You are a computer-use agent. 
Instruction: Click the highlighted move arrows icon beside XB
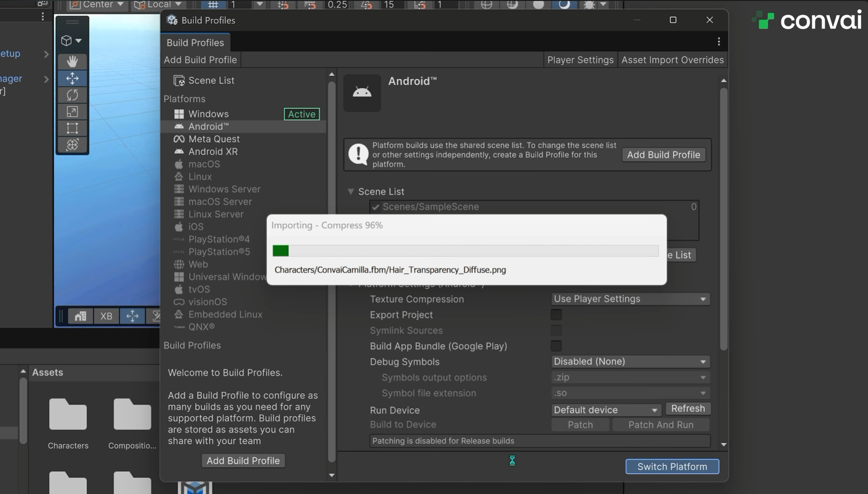(x=132, y=316)
